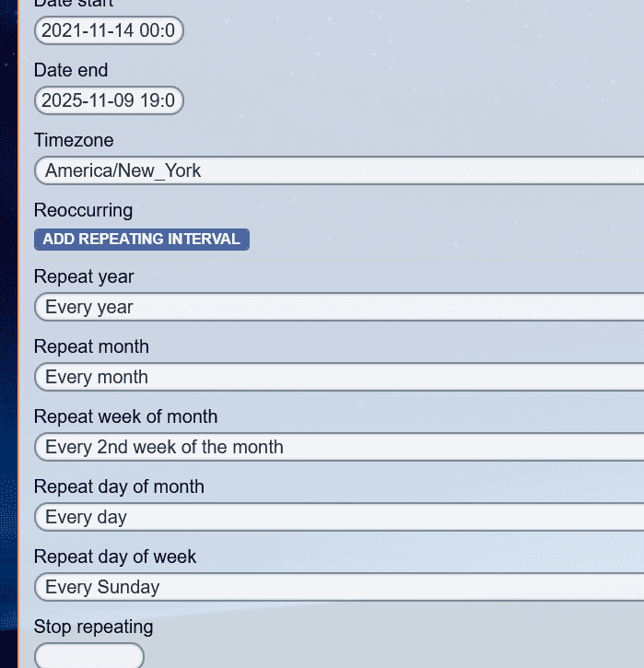Click the Date end label

(71, 70)
